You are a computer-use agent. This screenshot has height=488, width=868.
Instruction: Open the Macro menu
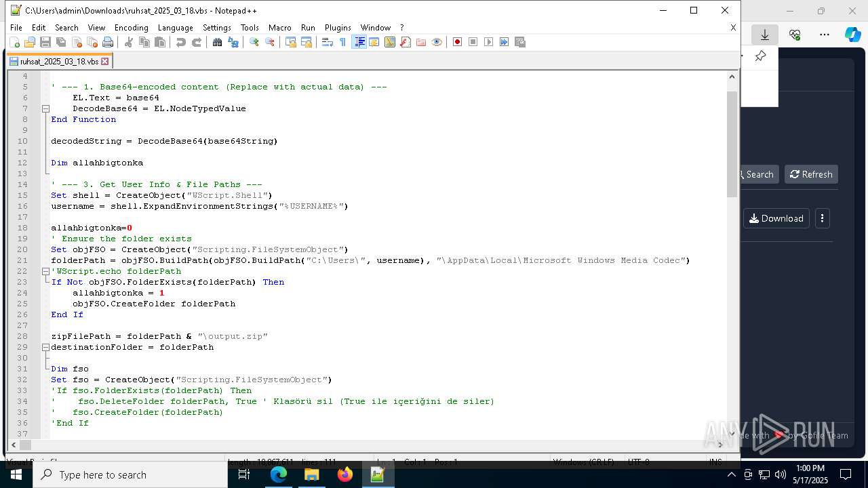(x=280, y=28)
